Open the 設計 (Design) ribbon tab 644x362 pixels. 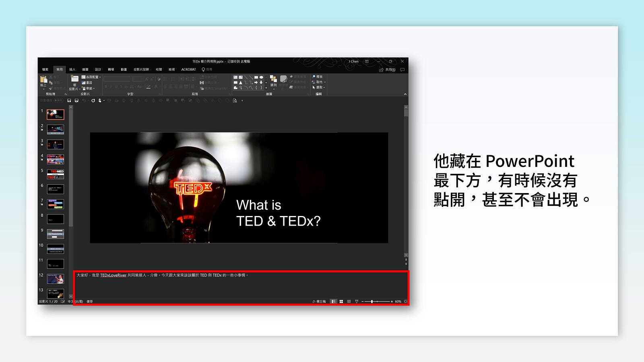pos(98,70)
